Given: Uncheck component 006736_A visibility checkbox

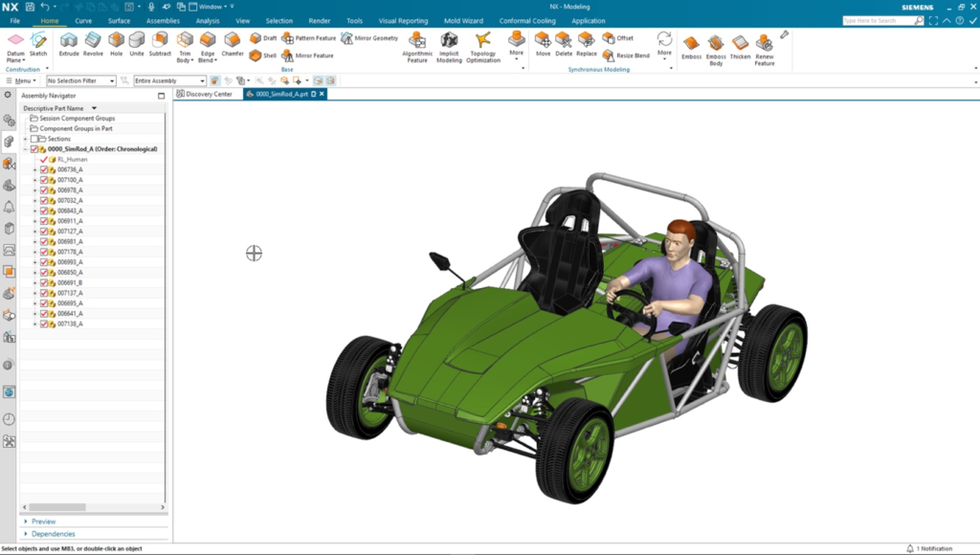Looking at the screenshot, I should pos(44,169).
